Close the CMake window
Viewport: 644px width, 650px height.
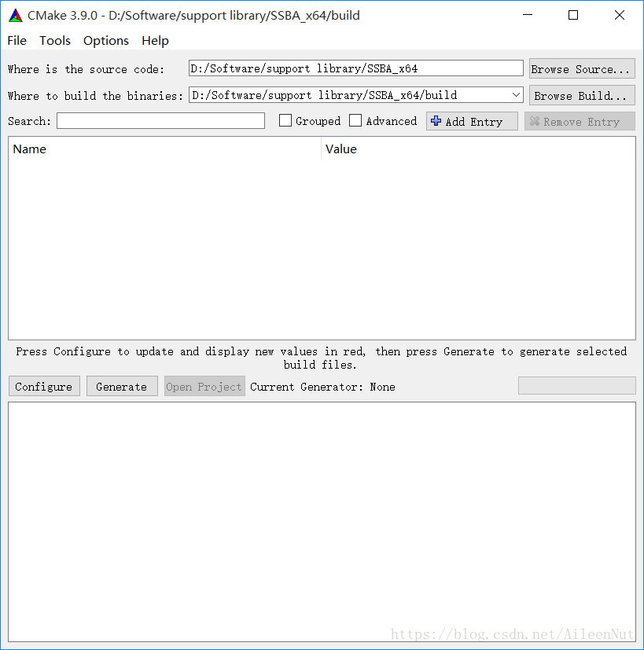[x=620, y=16]
